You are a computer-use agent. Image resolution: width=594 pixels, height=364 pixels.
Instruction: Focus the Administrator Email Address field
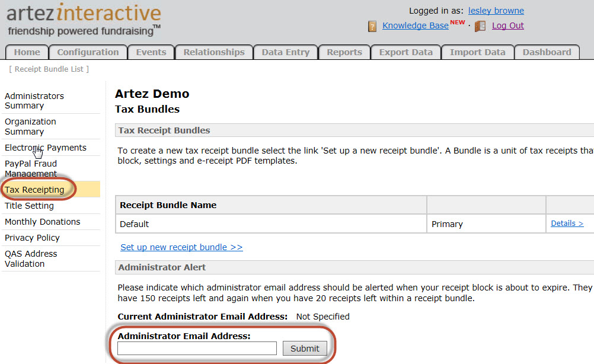tap(197, 349)
